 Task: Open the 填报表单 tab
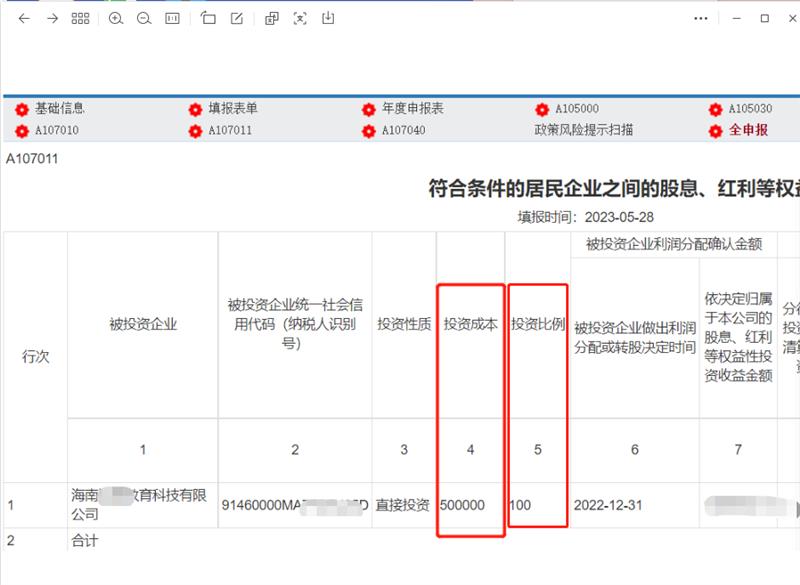232,109
